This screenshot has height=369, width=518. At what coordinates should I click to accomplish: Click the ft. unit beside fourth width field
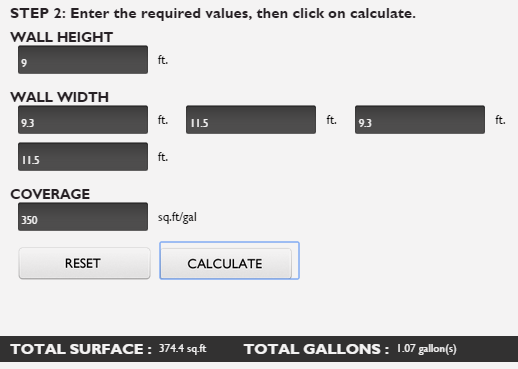163,157
